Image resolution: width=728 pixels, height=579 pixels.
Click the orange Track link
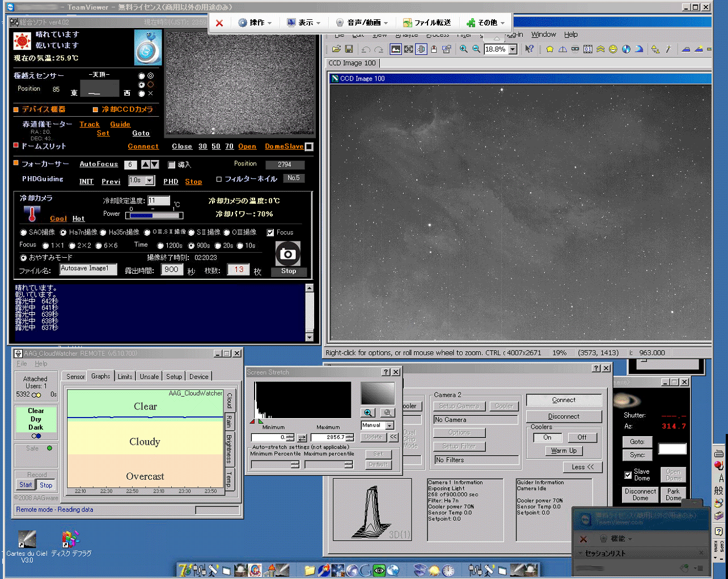tap(90, 125)
